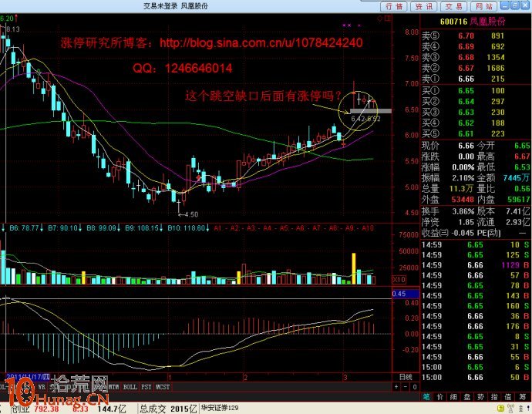Switch to the 值 value tab
The image size is (532, 414).
coord(508,397)
